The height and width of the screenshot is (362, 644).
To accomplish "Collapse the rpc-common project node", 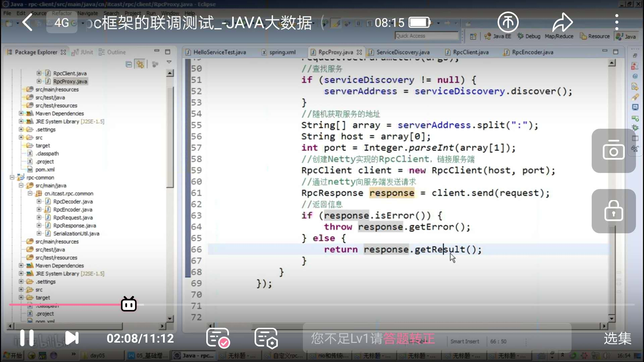I will pos(12,177).
